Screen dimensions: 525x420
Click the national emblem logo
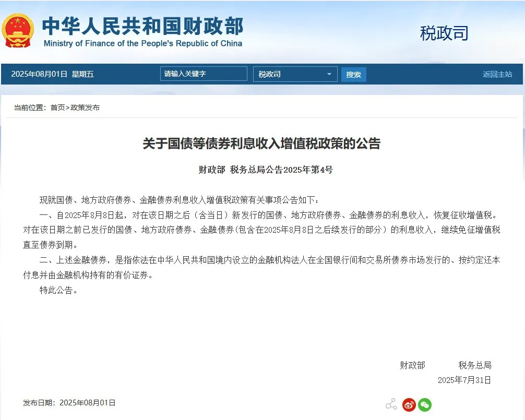19,31
